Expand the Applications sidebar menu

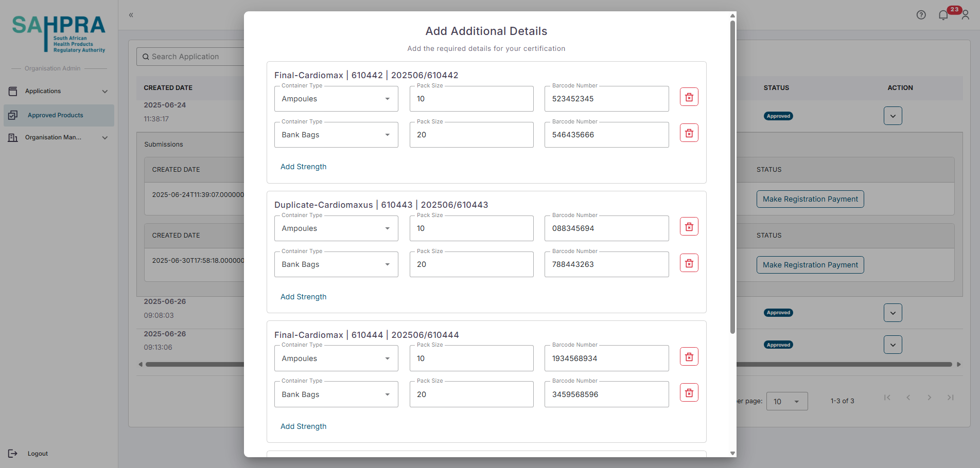point(58,92)
